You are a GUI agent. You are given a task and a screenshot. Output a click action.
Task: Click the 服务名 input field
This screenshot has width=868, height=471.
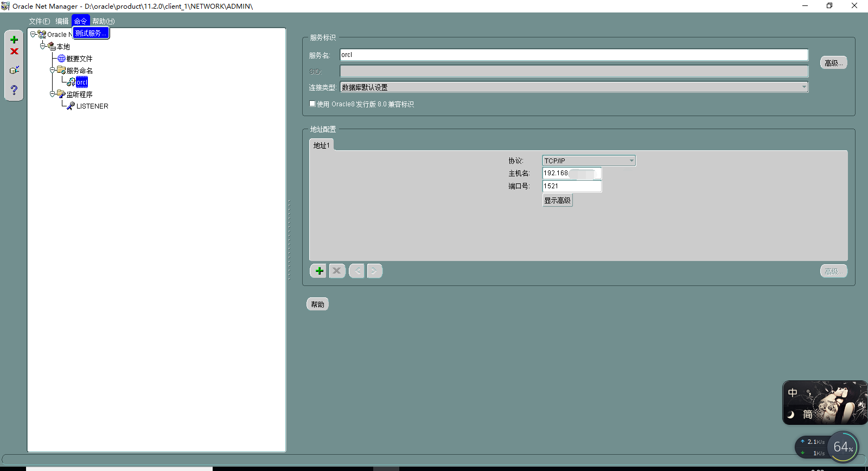point(573,55)
